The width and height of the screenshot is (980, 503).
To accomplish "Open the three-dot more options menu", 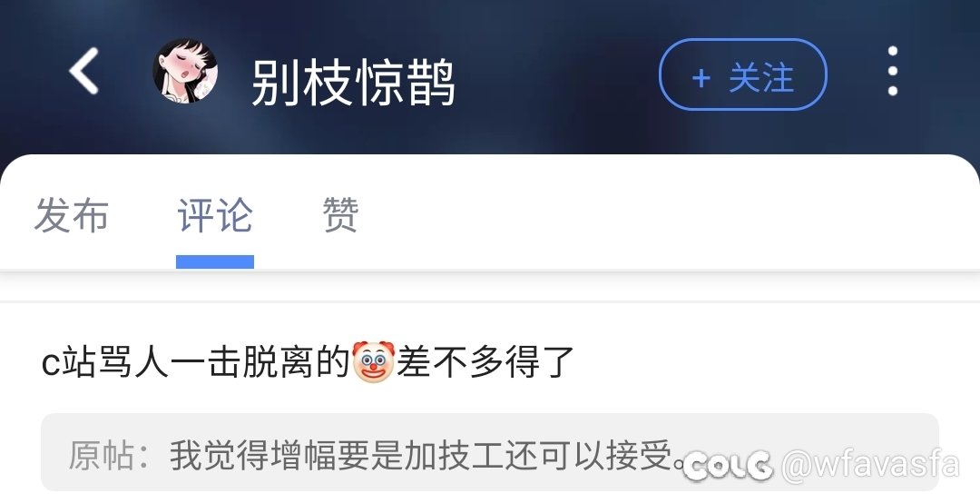I will pyautogui.click(x=893, y=71).
